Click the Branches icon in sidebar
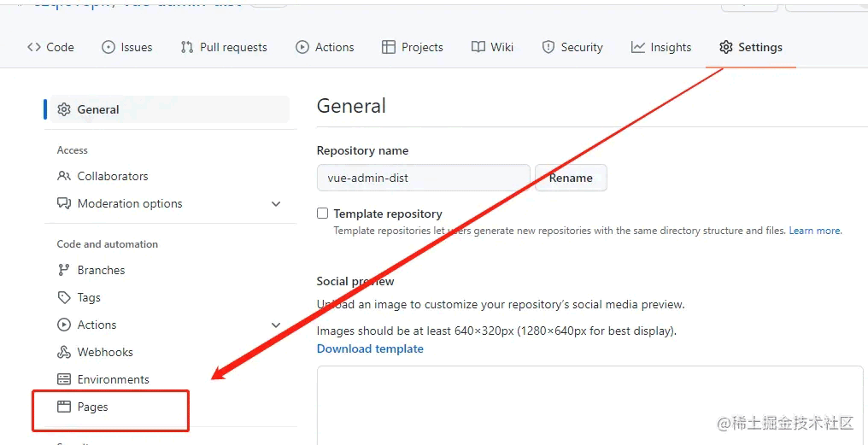Image resolution: width=868 pixels, height=445 pixels. coord(64,270)
